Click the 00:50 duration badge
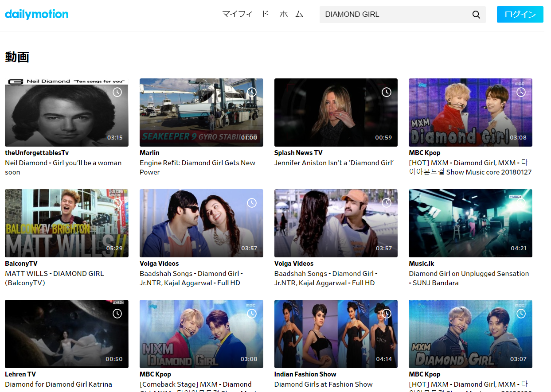This screenshot has height=392, width=551. (x=114, y=359)
